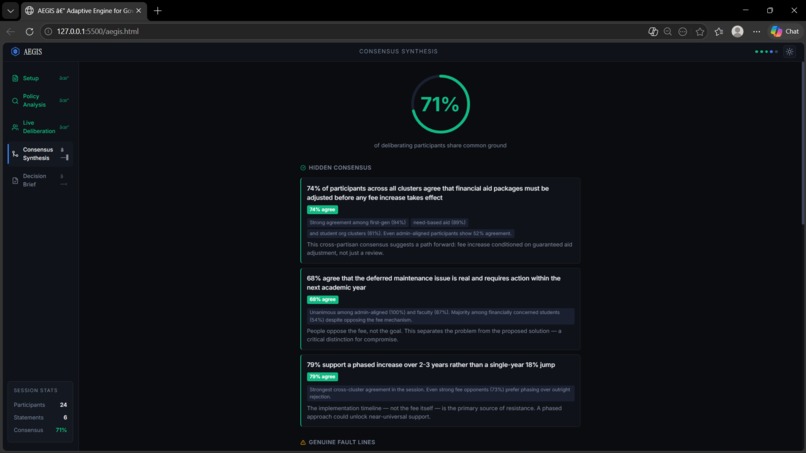Click Consensus 71% in session stats
The image size is (806, 453).
(x=40, y=430)
